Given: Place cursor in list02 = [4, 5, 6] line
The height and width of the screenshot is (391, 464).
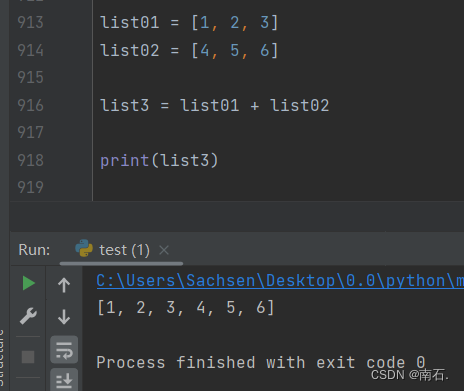Looking at the screenshot, I should 189,50.
